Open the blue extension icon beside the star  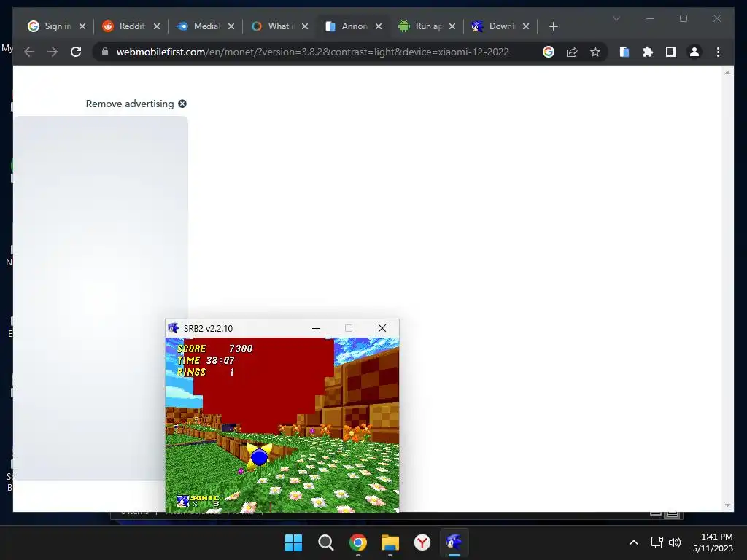point(624,52)
